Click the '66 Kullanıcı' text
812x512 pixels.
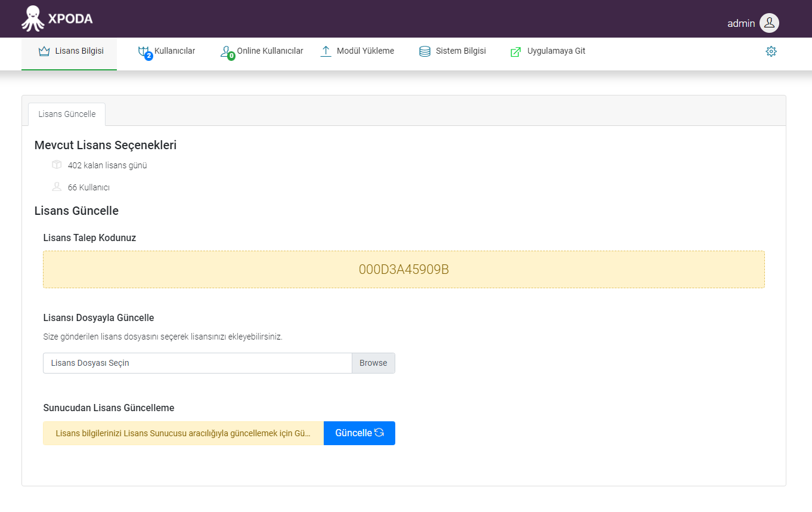[89, 187]
